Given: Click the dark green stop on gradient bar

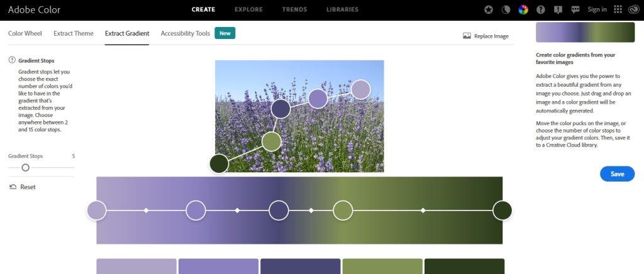Looking at the screenshot, I should click(502, 211).
